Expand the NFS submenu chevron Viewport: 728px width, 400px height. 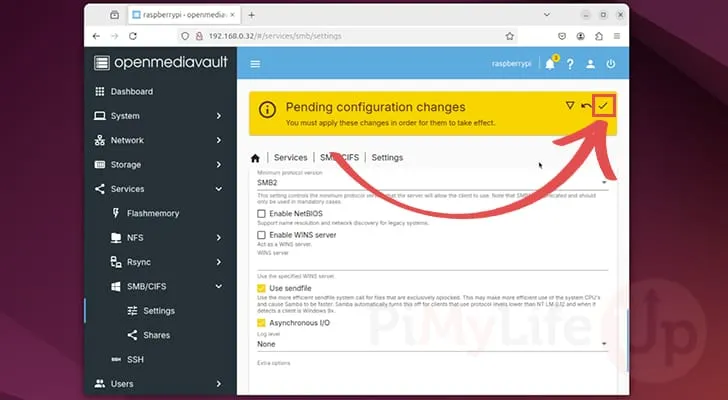click(219, 238)
